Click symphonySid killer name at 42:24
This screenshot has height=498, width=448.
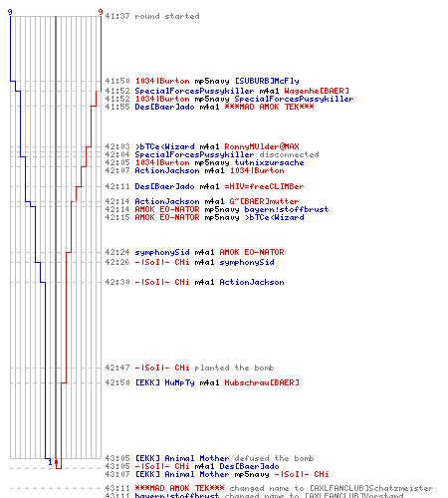(162, 252)
